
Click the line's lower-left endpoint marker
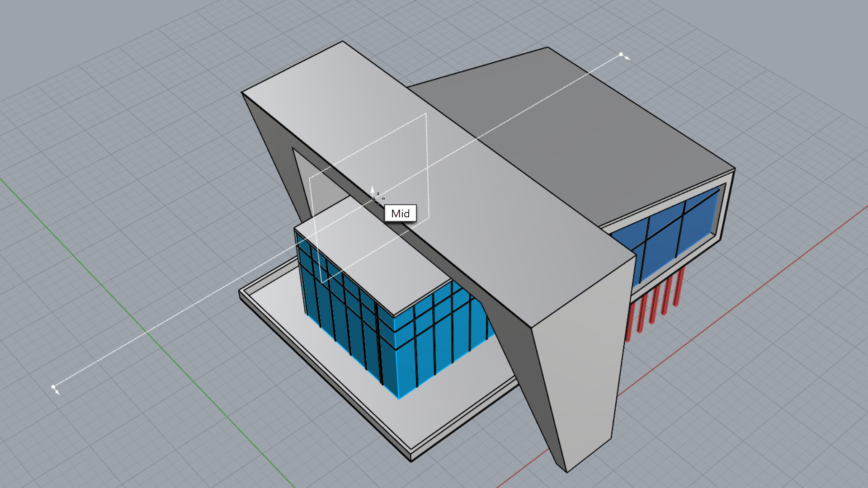[53, 387]
